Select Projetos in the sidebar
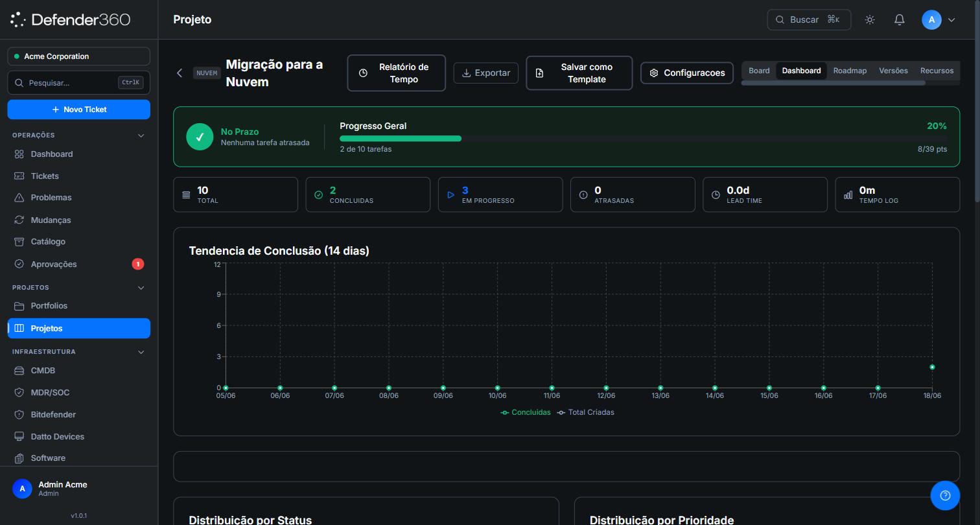Screen dimensions: 980x525 pos(78,329)
